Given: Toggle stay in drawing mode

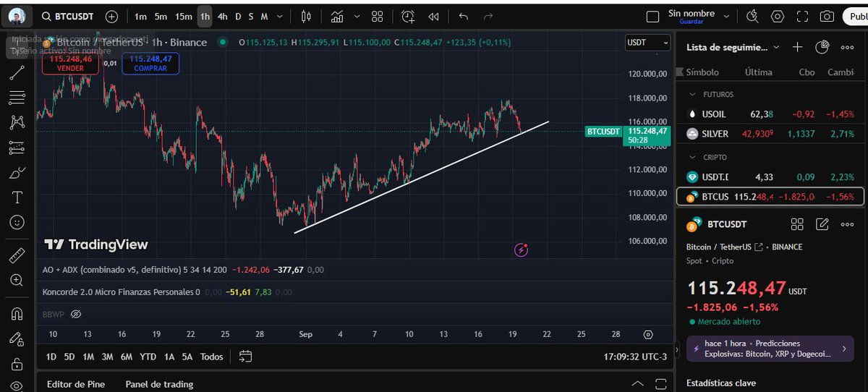Looking at the screenshot, I should coord(17,338).
